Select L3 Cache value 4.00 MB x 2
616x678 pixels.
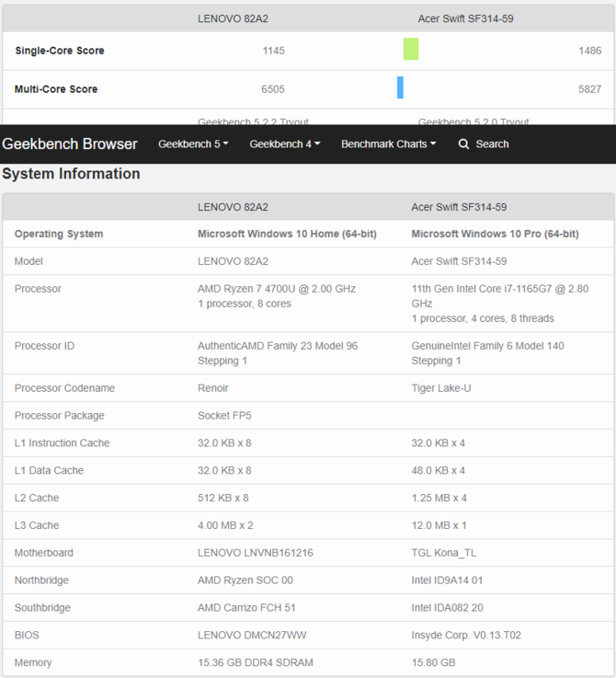click(x=225, y=525)
